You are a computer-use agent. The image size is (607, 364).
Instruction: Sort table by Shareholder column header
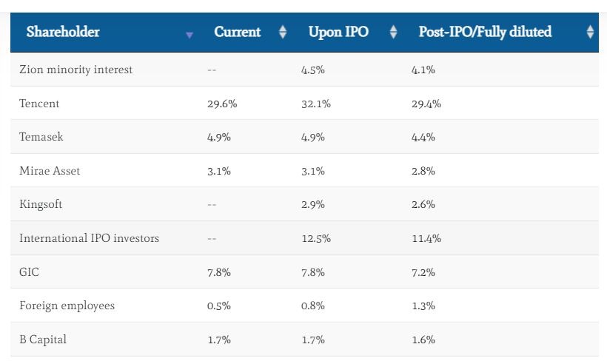pos(63,32)
